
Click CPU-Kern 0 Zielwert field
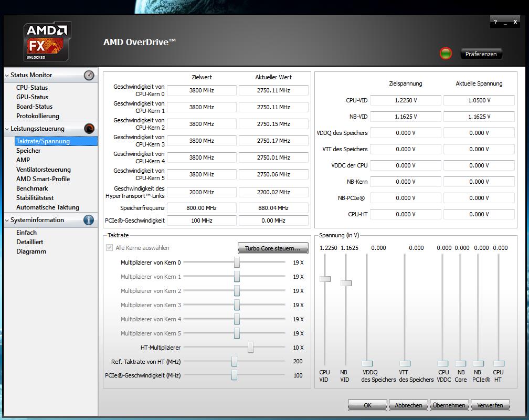pos(202,90)
